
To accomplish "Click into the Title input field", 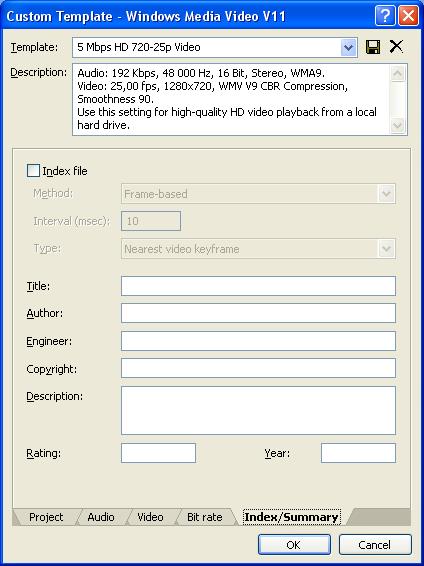I will (x=258, y=286).
